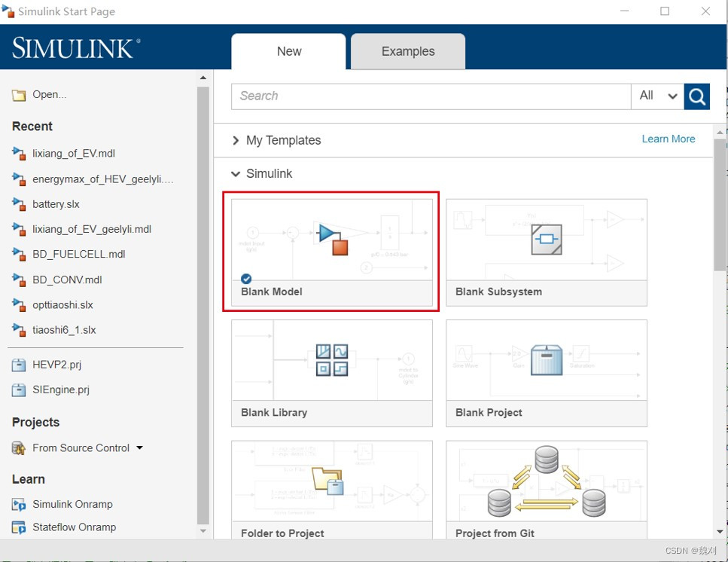Click the search magnifier button
Image resolution: width=728 pixels, height=562 pixels.
coord(696,96)
